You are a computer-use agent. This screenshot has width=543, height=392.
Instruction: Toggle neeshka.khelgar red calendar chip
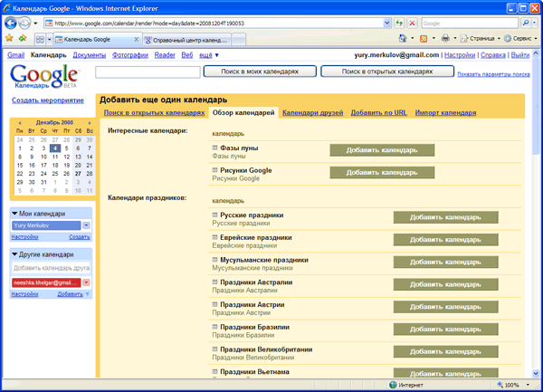pyautogui.click(x=46, y=282)
